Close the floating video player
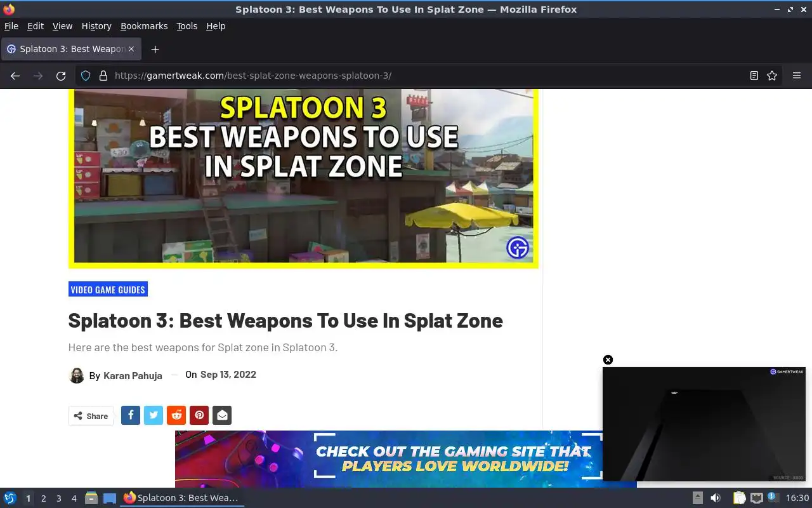 (608, 360)
